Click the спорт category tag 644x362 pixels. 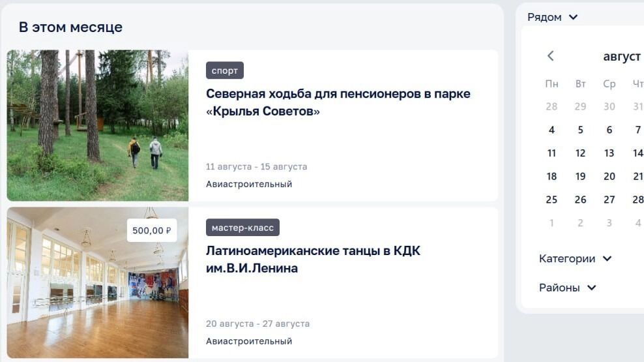point(225,70)
